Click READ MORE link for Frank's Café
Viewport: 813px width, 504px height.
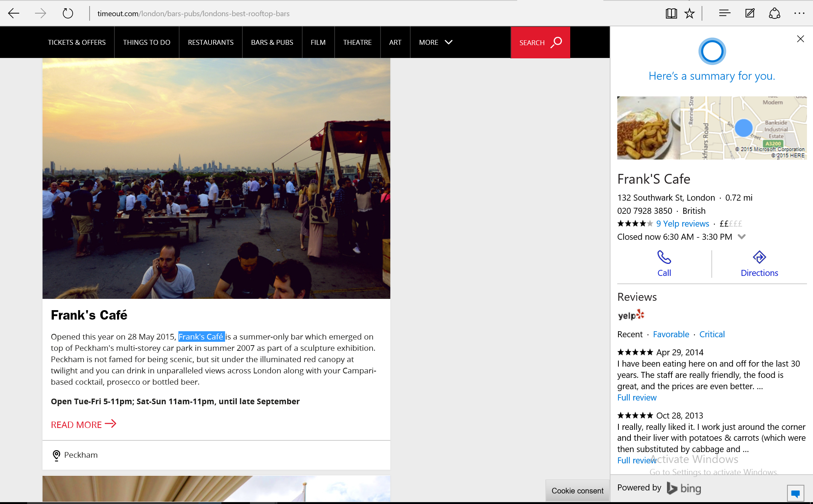(x=84, y=425)
